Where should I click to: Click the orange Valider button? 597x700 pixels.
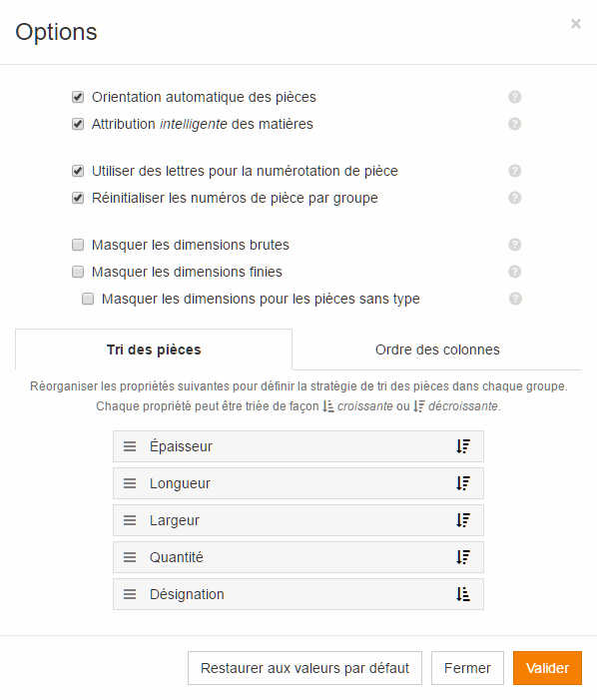pyautogui.click(x=547, y=668)
